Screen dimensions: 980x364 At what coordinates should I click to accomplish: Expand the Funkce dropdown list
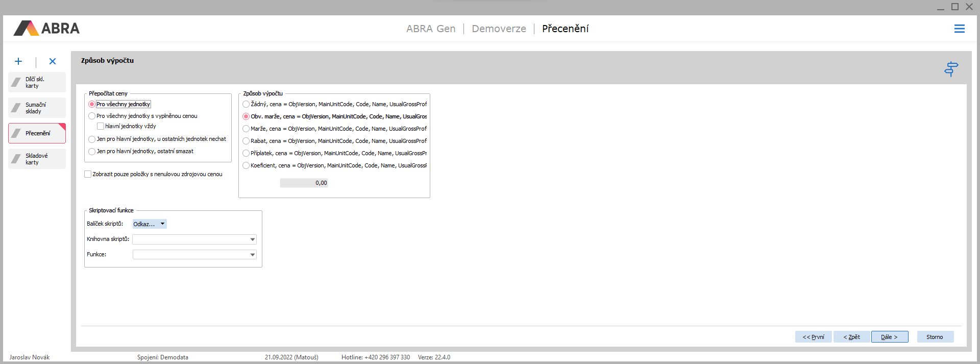point(252,255)
